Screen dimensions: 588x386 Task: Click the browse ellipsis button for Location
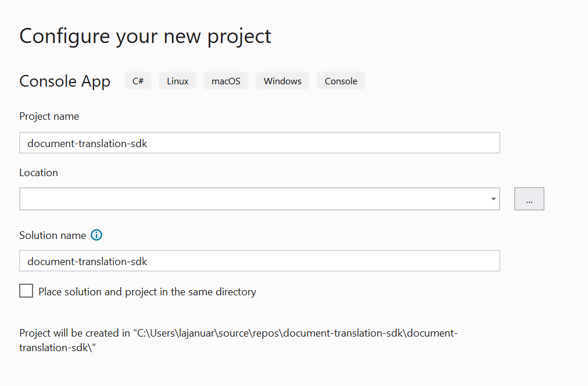(x=529, y=198)
